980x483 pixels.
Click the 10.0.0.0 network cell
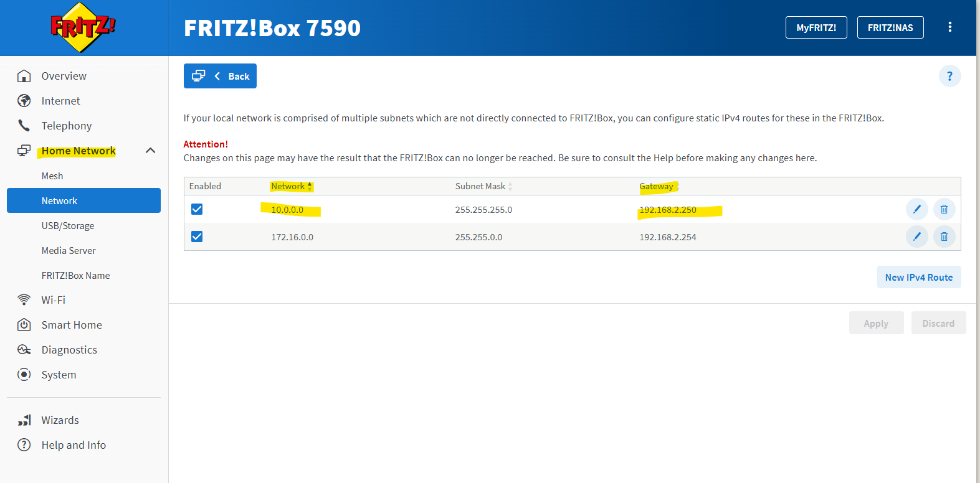287,210
